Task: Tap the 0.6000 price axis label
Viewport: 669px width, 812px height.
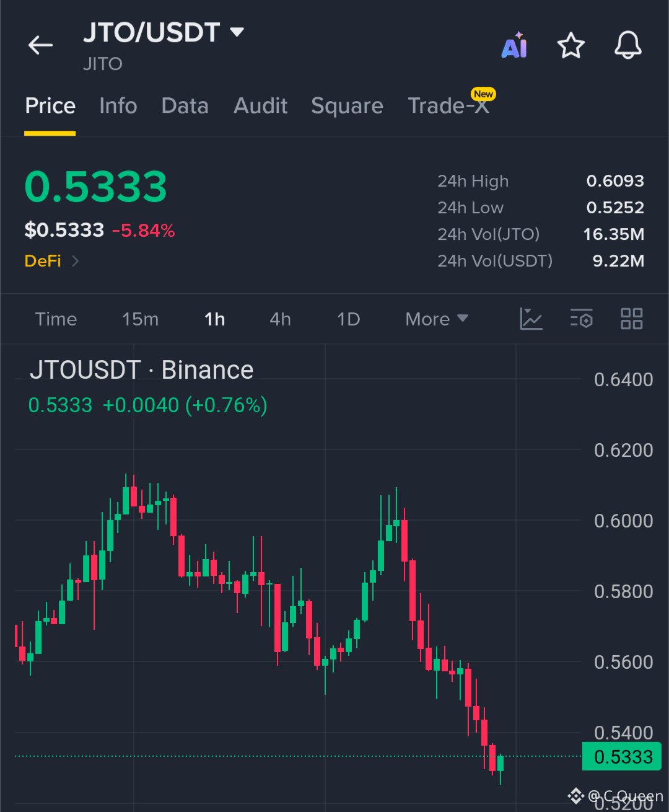Action: click(623, 521)
